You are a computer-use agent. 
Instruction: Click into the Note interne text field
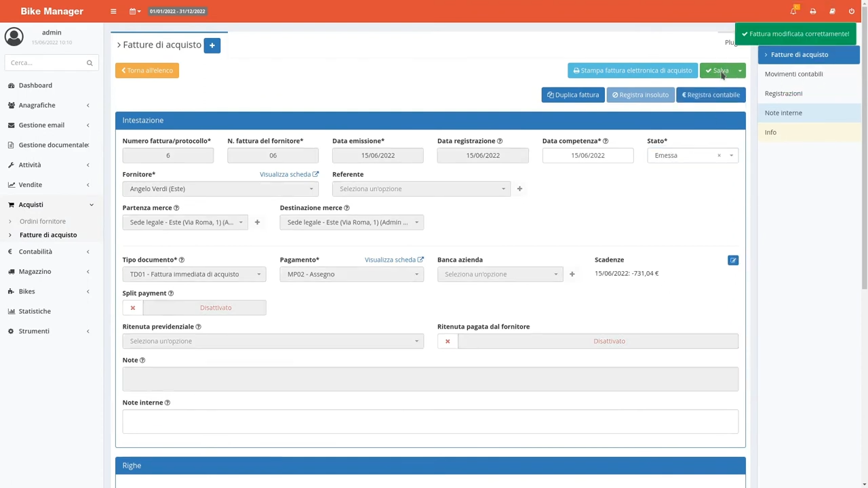(430, 422)
